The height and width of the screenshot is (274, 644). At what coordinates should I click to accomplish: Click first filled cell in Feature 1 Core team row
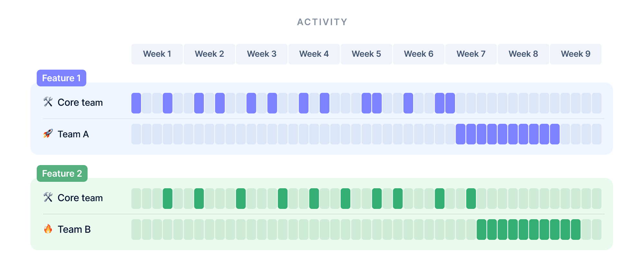click(x=136, y=103)
